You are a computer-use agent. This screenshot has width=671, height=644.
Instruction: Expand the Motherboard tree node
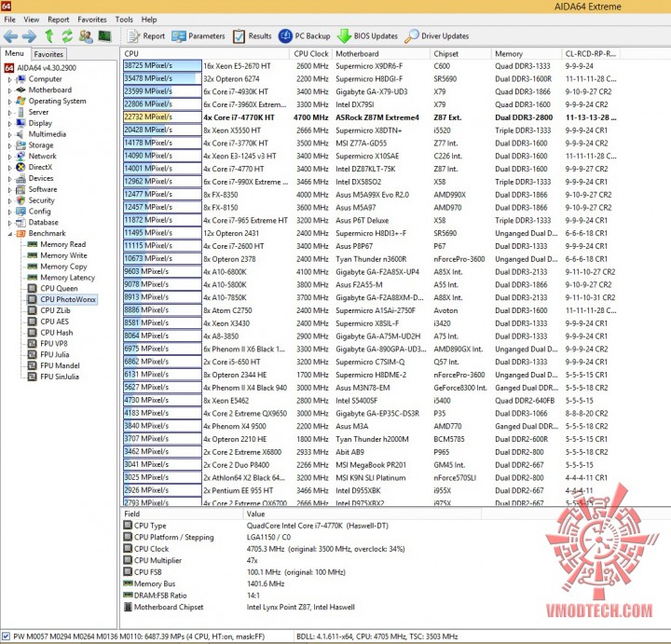coord(9,90)
